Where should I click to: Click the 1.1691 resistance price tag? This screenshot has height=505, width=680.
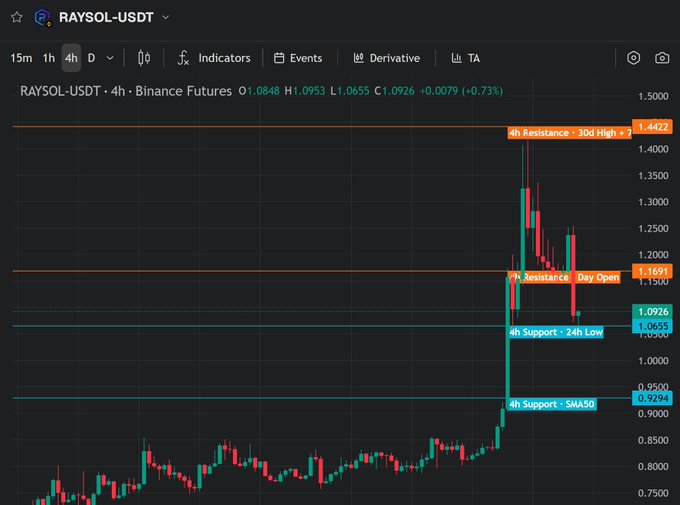(652, 271)
